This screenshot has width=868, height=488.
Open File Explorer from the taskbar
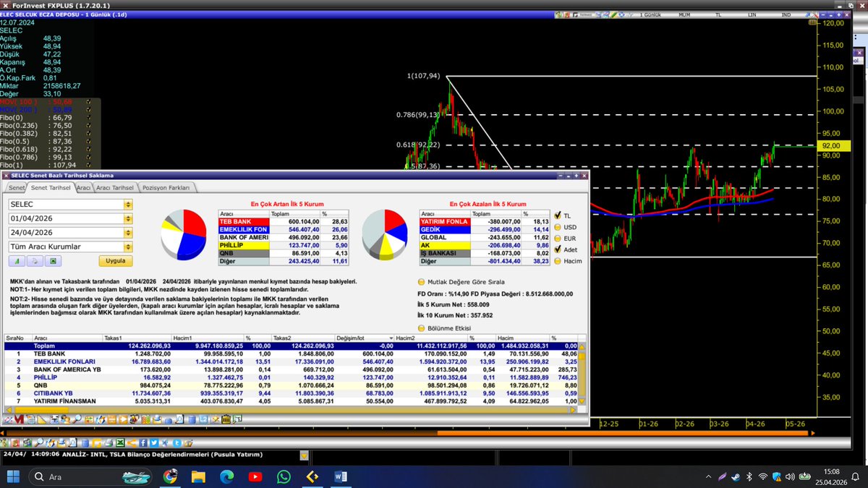tap(198, 476)
